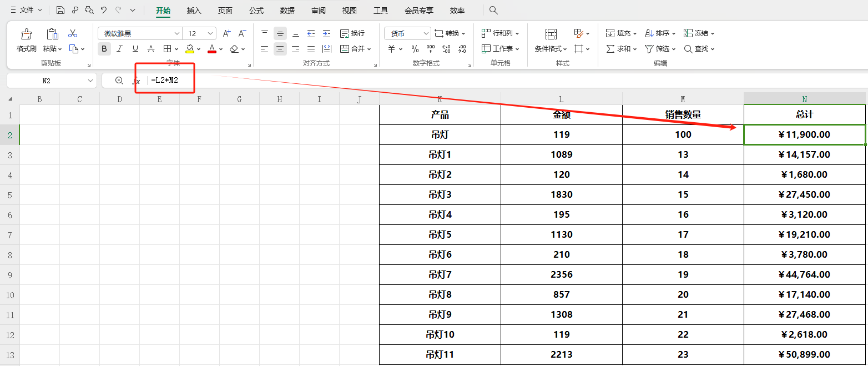Click the fx insert function icon
Viewport: 868px width, 366px height.
pyautogui.click(x=136, y=81)
